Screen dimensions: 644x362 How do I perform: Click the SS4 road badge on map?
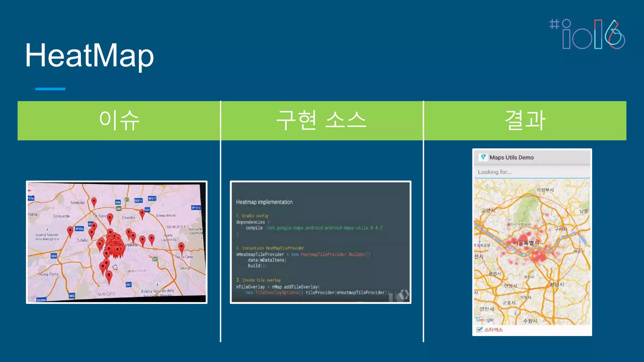coord(54,256)
